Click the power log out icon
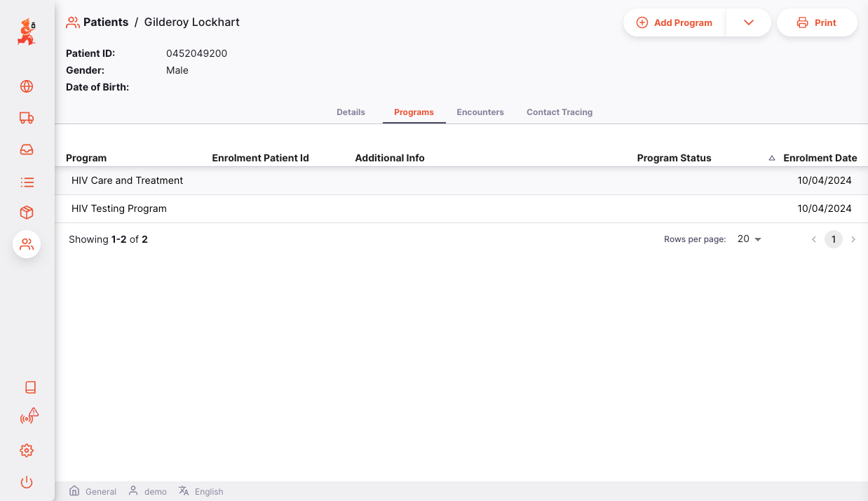868x501 pixels. (x=27, y=482)
